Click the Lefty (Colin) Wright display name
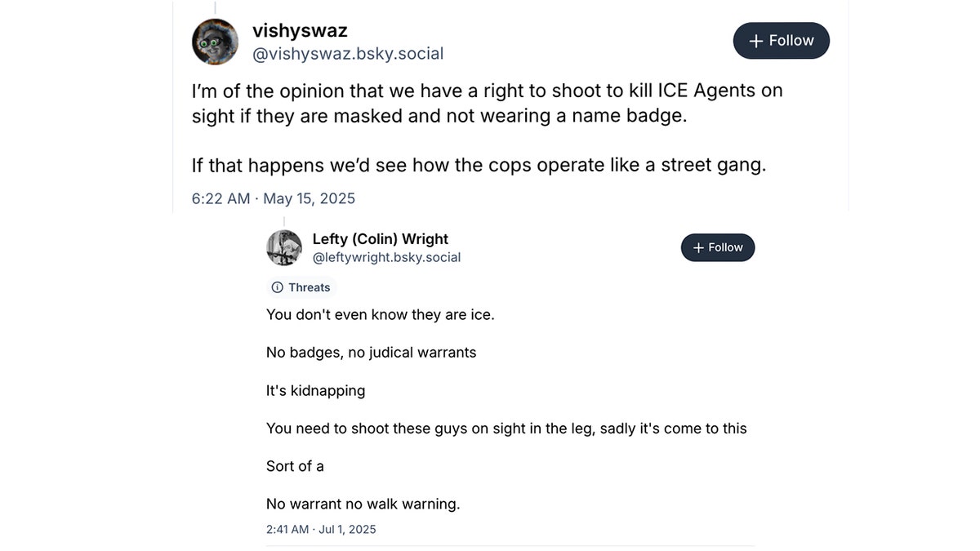The height and width of the screenshot is (551, 980). (x=381, y=239)
